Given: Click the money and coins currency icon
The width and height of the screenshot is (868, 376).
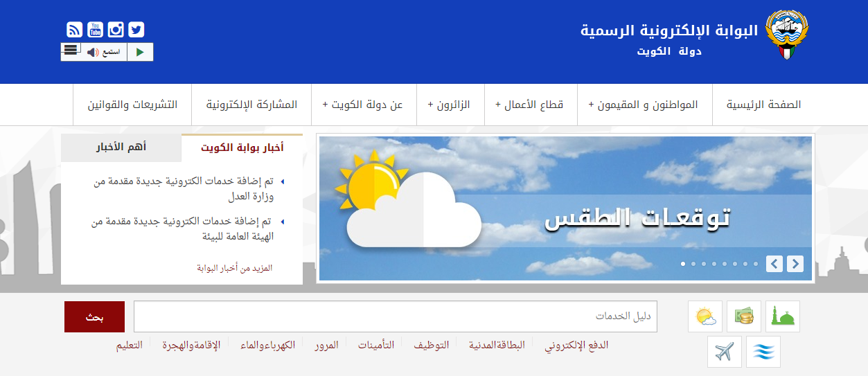Looking at the screenshot, I should 744,318.
